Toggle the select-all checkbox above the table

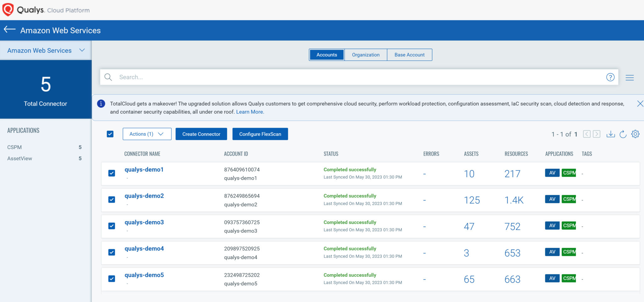coord(110,134)
